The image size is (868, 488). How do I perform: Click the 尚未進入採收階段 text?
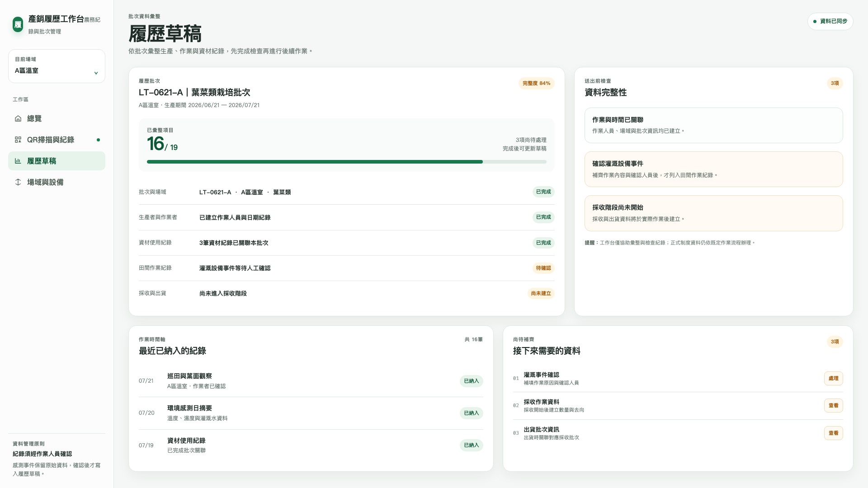point(223,294)
